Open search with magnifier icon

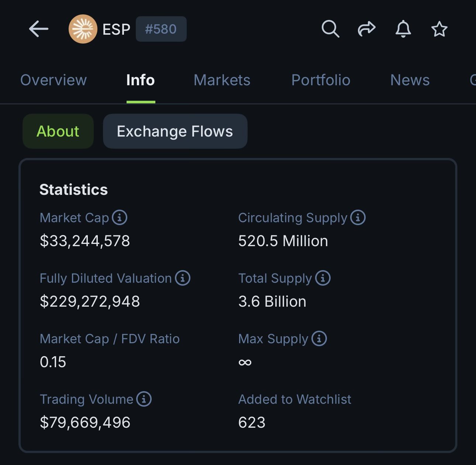click(330, 29)
